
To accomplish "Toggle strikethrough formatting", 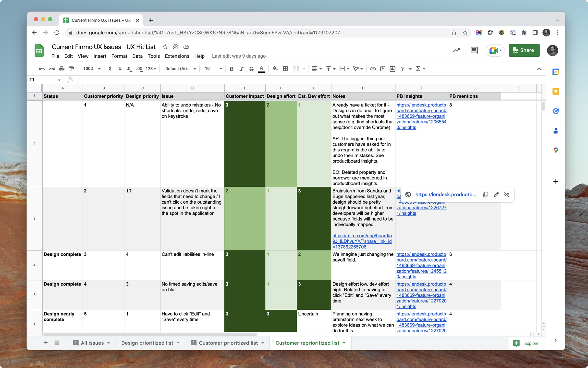I will tap(251, 69).
